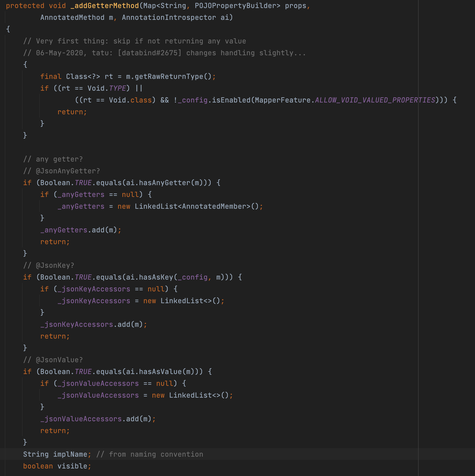The height and width of the screenshot is (476, 475).
Task: Click the comment 'Very first thing: skip if not returning any value'
Action: click(135, 41)
